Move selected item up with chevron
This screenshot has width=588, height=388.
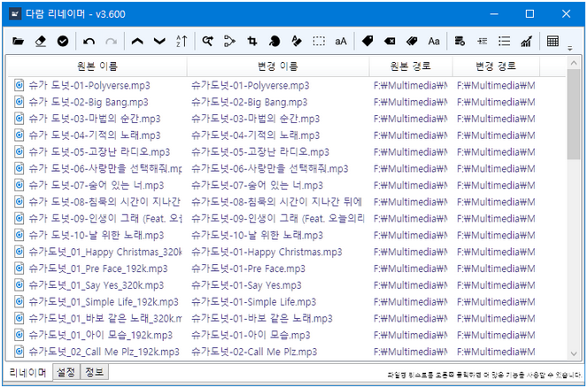click(x=137, y=42)
